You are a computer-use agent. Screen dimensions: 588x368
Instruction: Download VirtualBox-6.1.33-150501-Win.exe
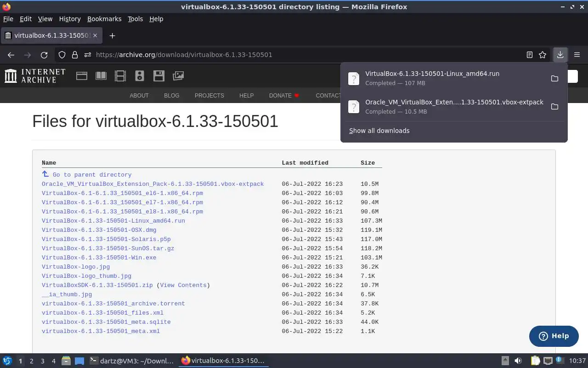tap(99, 258)
